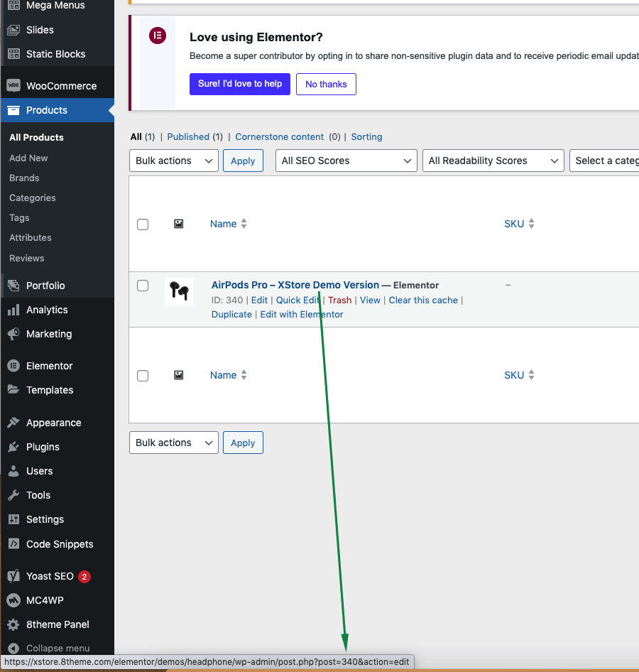Open the Tags submenu item
The height and width of the screenshot is (672, 639).
coord(19,217)
